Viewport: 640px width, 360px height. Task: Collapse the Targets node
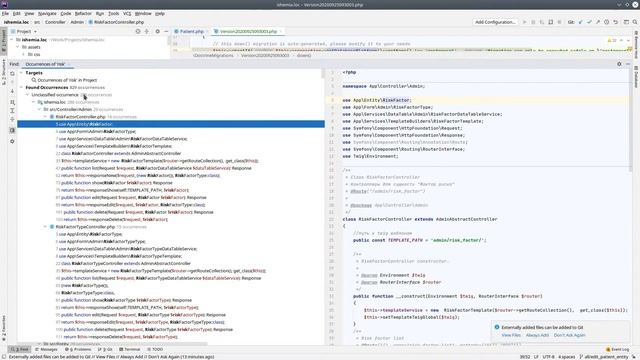(21, 73)
